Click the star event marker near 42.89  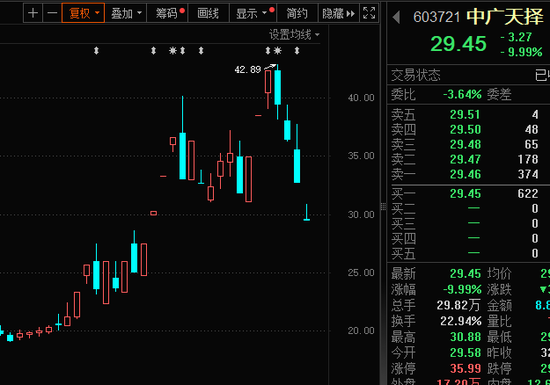point(278,51)
